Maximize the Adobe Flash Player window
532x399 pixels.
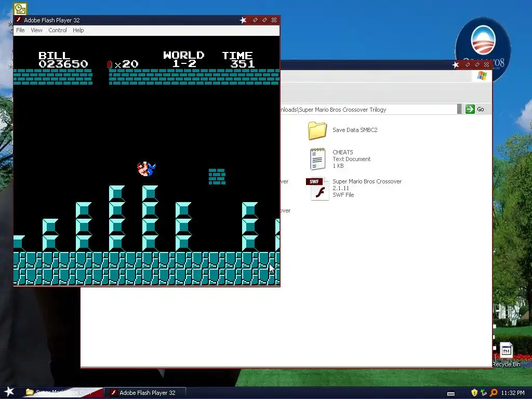[264, 20]
